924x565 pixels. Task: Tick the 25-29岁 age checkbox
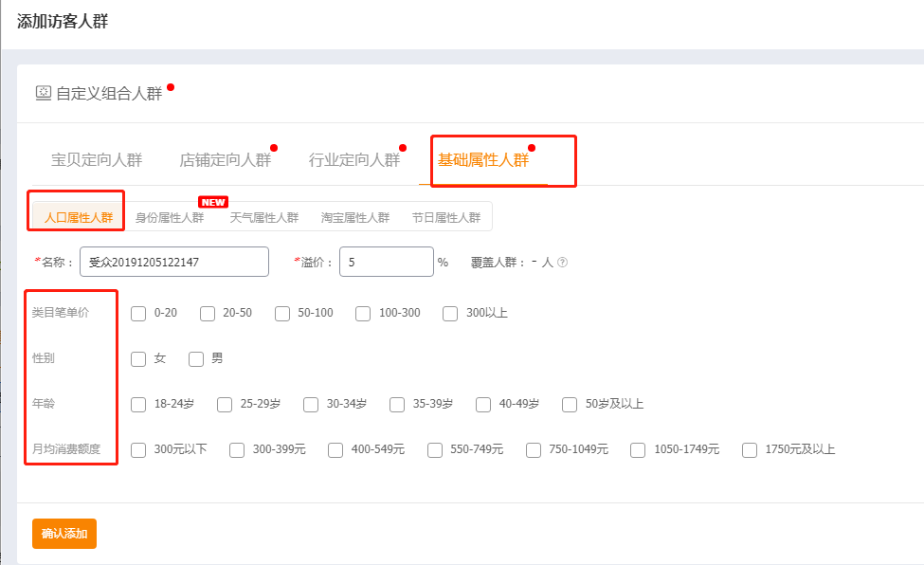point(225,404)
